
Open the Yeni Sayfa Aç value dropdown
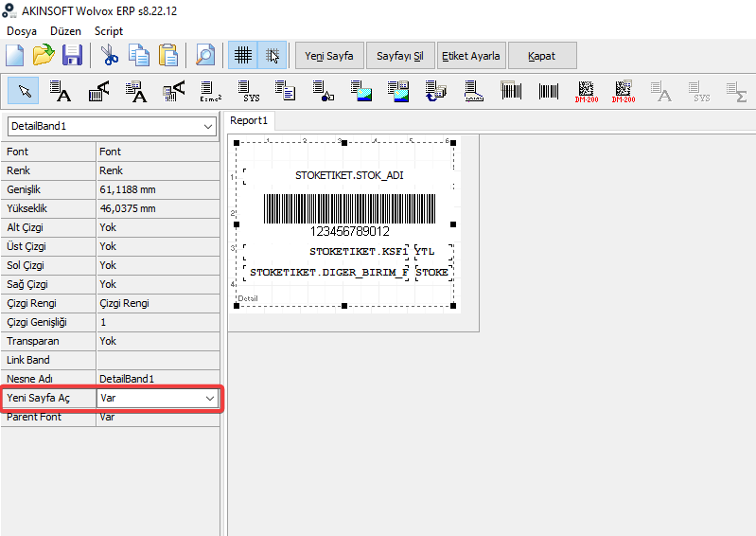(x=210, y=398)
